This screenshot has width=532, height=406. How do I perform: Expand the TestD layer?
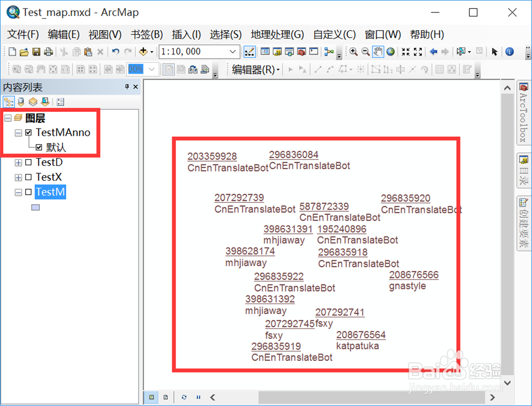pos(19,163)
